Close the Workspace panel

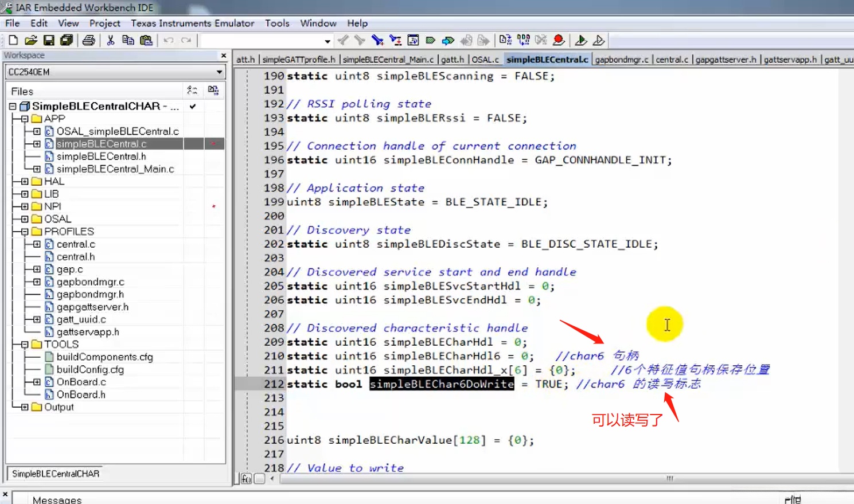pyautogui.click(x=224, y=56)
